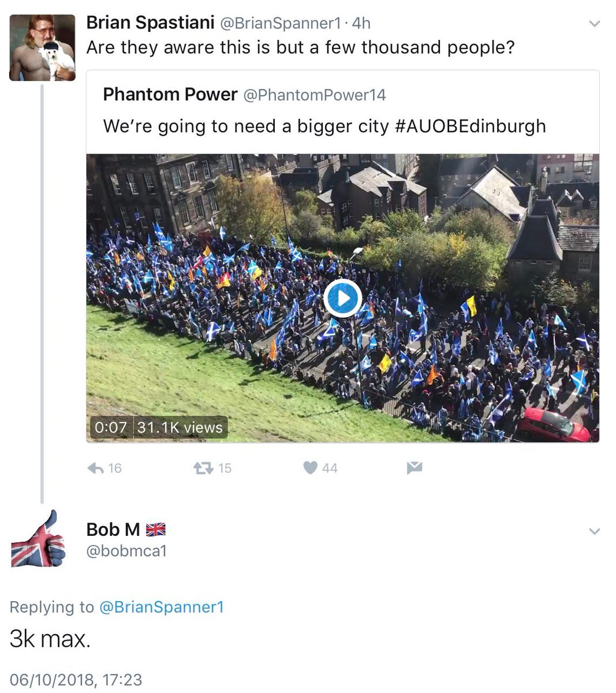This screenshot has height=693, width=616.
Task: Expand the options chevron on Brian Spastiani's tweet
Action: click(594, 24)
